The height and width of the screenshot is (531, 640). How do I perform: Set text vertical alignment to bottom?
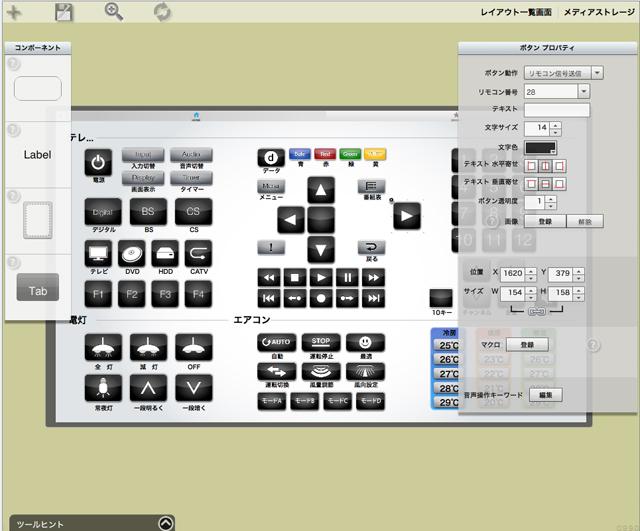560,184
